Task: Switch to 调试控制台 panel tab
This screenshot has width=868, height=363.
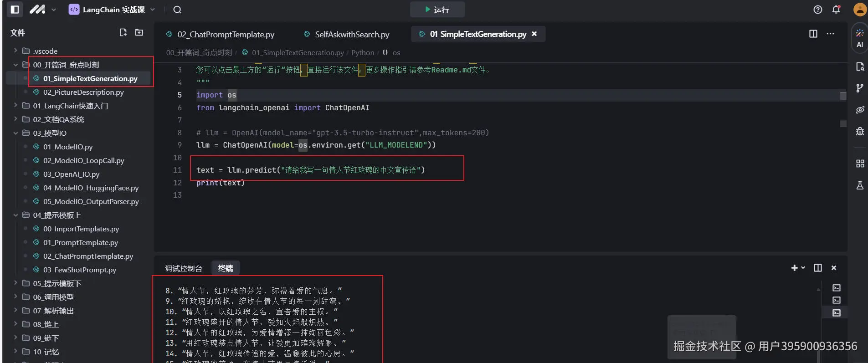Action: [x=184, y=268]
